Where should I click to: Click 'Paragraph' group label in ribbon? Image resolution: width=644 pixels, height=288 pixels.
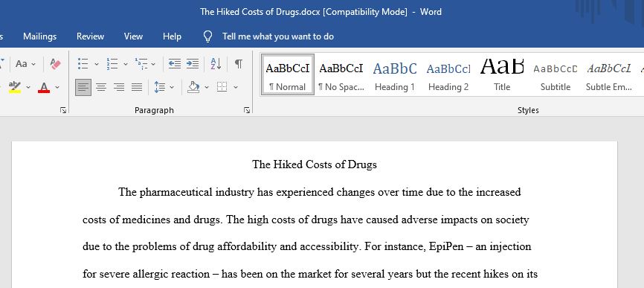coord(154,110)
